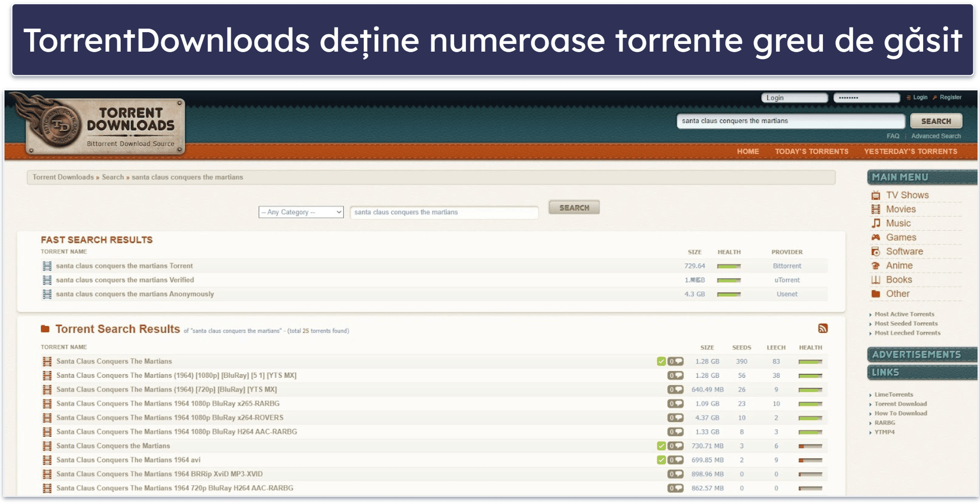Open Most Seeded Torrents link
Viewport: 980px width, 504px height.
coord(906,324)
